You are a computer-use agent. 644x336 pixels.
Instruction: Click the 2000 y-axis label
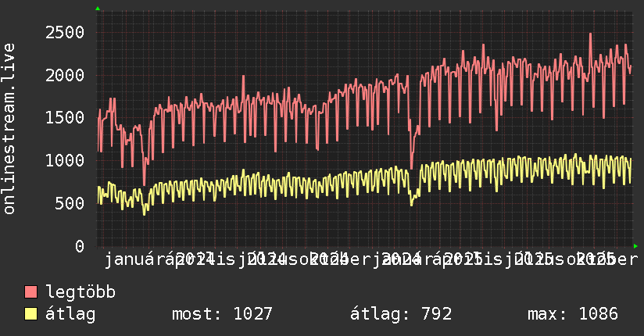click(x=65, y=75)
